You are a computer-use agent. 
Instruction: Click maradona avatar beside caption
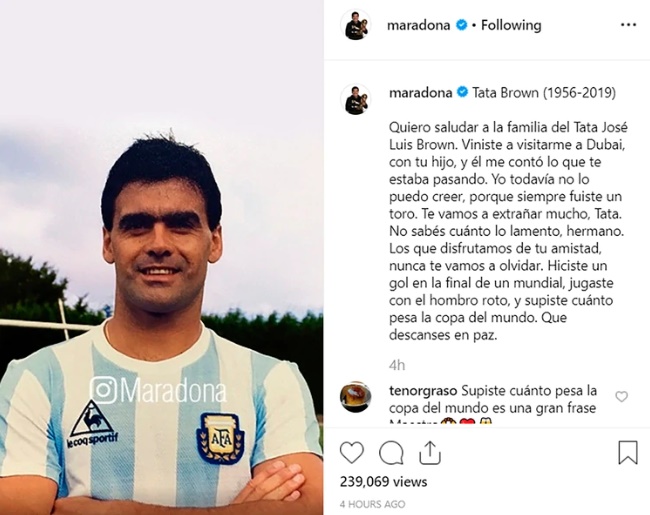click(x=356, y=100)
